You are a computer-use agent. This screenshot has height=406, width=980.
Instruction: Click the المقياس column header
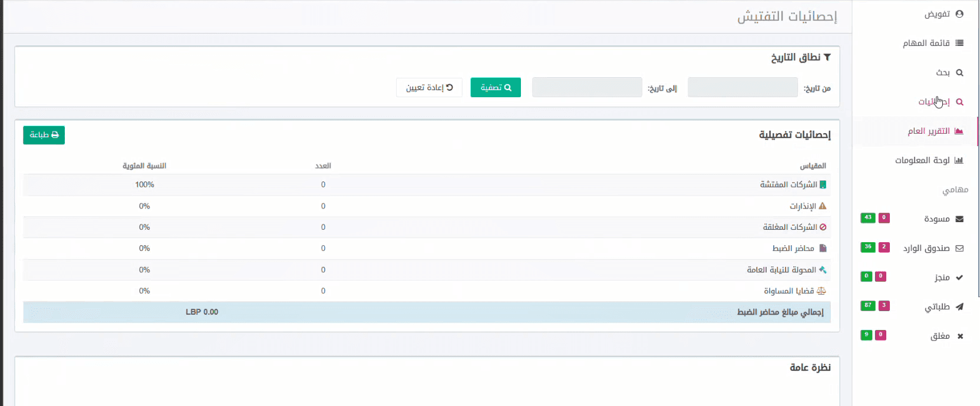click(813, 166)
